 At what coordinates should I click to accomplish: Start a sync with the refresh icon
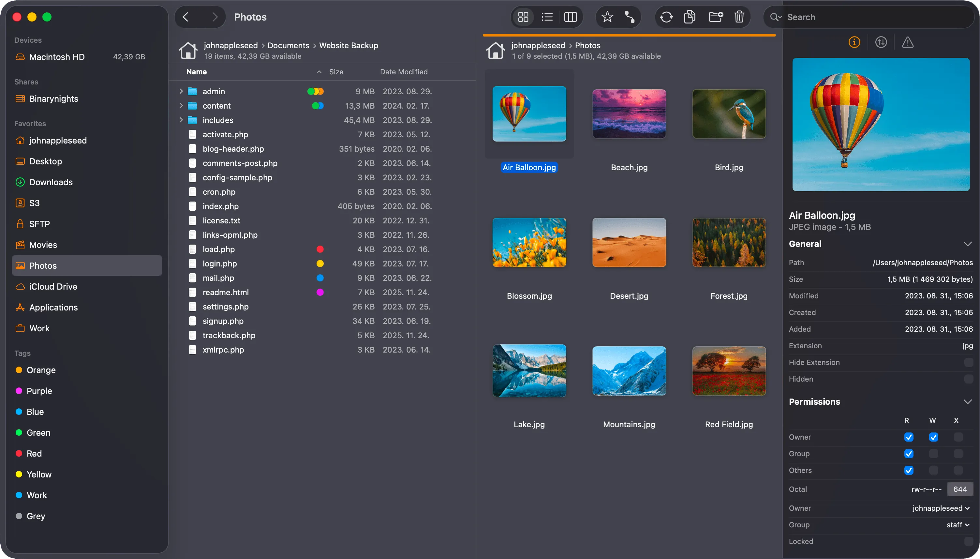(x=666, y=17)
